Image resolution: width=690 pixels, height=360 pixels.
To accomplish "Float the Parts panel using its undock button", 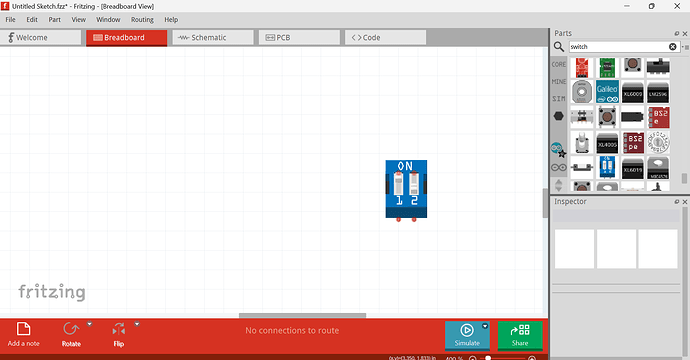I will 677,33.
